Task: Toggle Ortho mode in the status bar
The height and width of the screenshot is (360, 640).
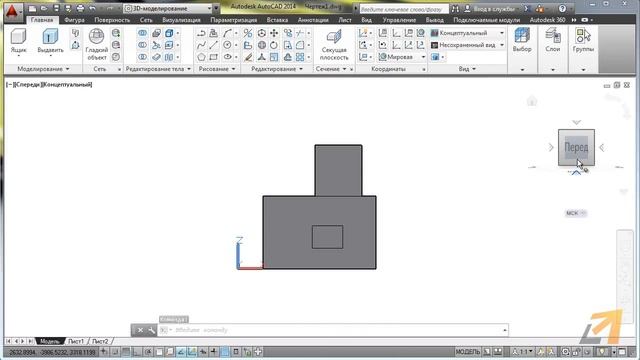Action: [x=137, y=351]
